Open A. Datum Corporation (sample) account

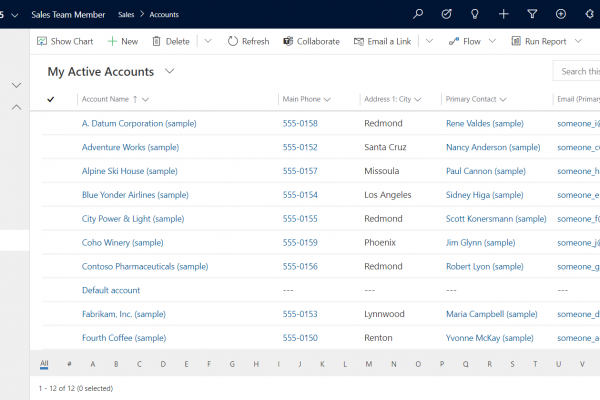pos(139,124)
